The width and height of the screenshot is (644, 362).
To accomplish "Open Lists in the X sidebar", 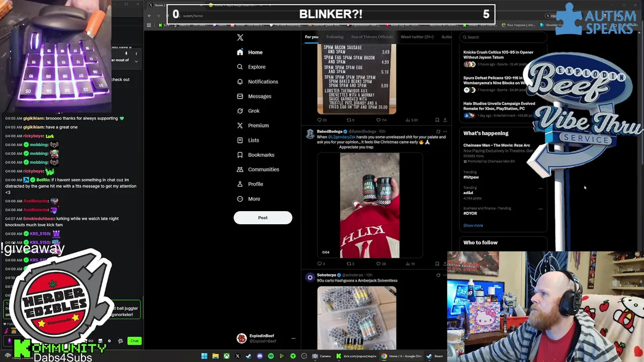I will [x=248, y=140].
